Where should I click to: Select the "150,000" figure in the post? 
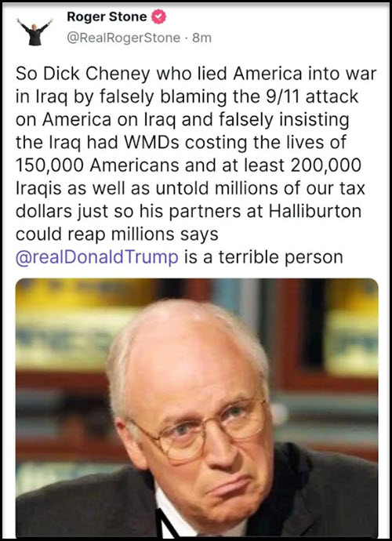click(x=49, y=166)
